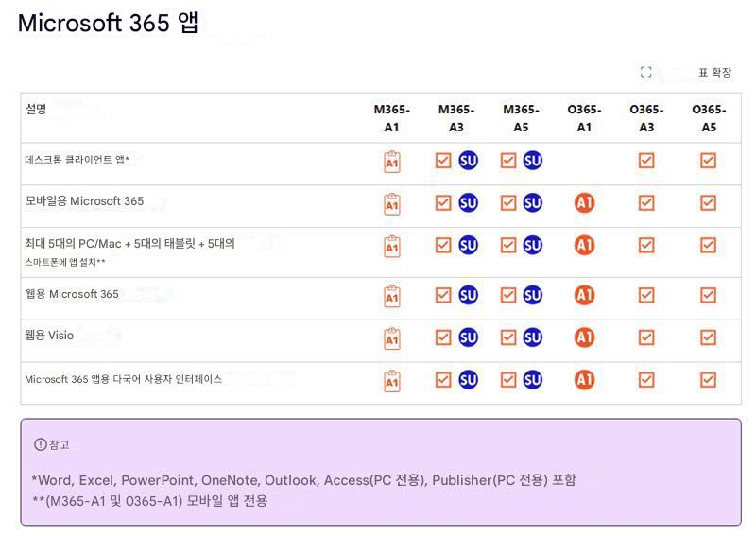This screenshot has height=536, width=756.
Task: Click the 스마트폰에 앱 설치** text
Action: coord(65,262)
